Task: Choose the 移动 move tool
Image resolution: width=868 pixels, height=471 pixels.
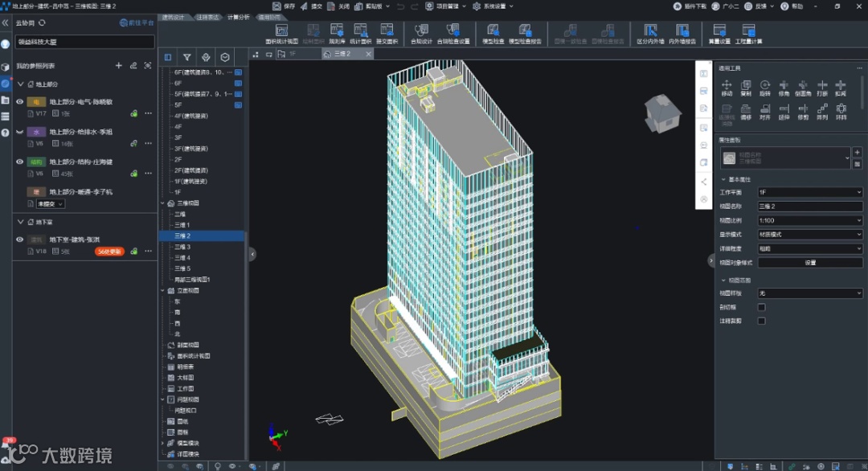Action: [x=727, y=88]
